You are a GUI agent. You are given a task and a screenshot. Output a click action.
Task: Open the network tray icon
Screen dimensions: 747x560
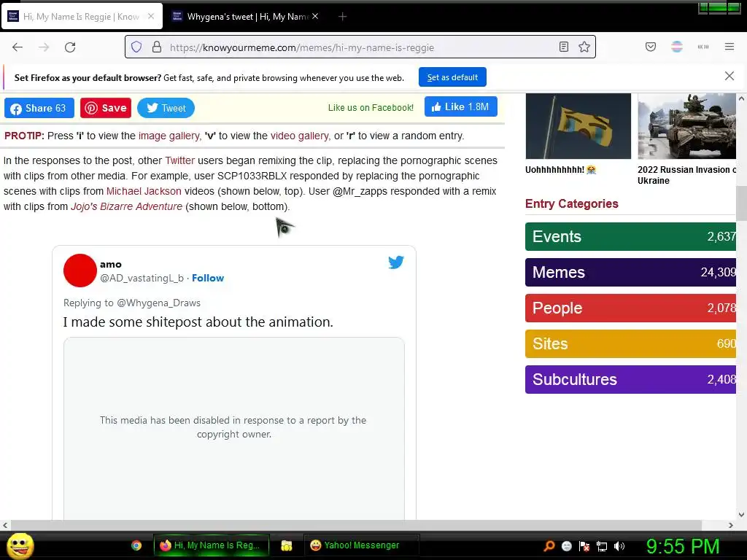[602, 546]
